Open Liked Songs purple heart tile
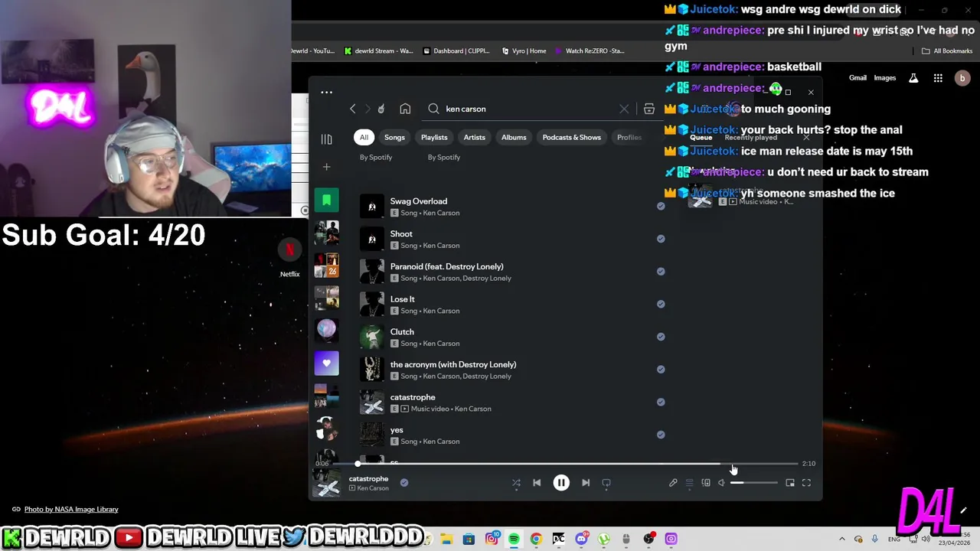This screenshot has width=980, height=551. point(326,364)
